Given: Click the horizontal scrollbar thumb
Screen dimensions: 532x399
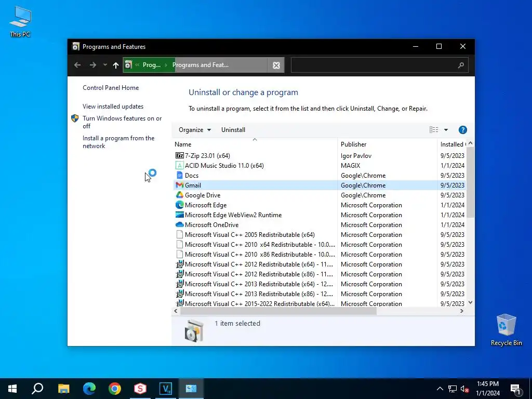Looking at the screenshot, I should tap(278, 311).
